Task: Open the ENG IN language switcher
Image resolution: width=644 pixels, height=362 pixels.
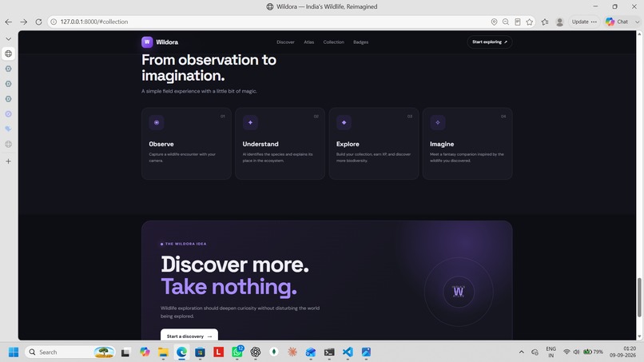Action: point(551,352)
